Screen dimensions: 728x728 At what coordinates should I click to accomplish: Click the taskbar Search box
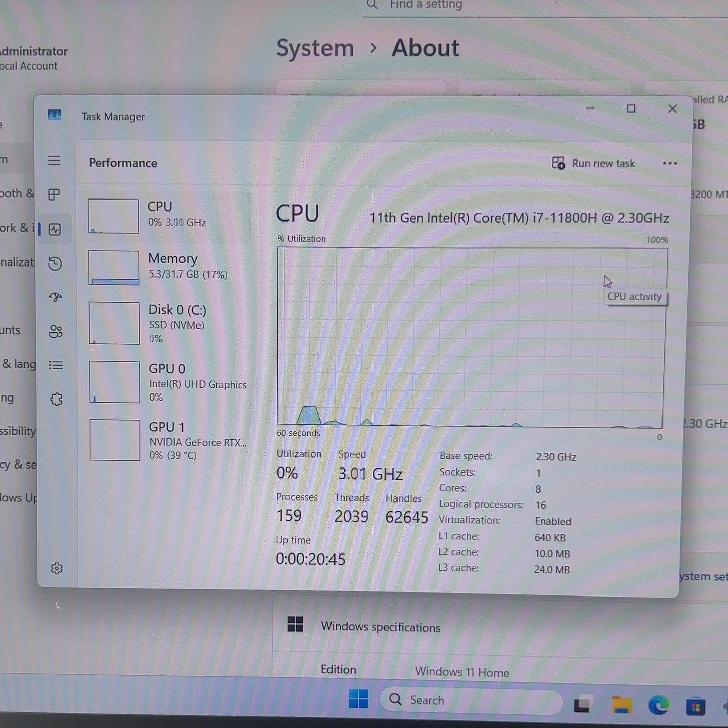[x=471, y=700]
